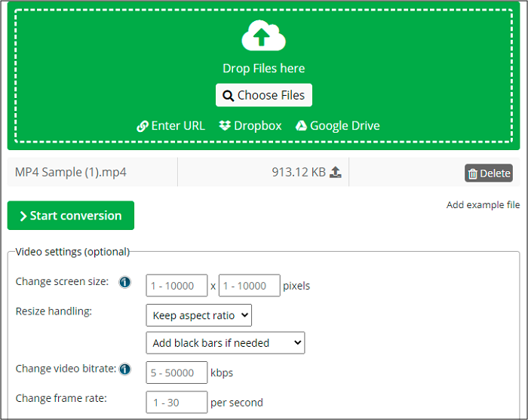
Task: Click the MP4 Sample (1).mp4 file name
Action: (x=71, y=173)
